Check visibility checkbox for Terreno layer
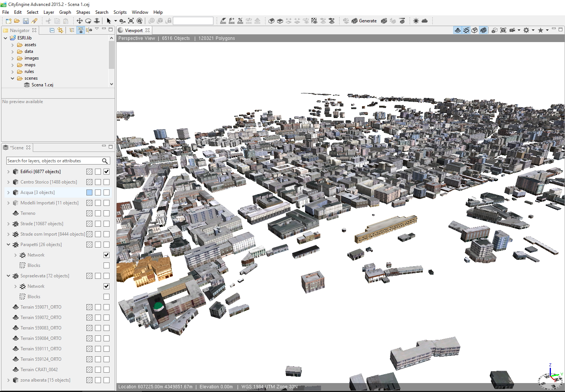565x392 pixels. pyautogui.click(x=107, y=213)
